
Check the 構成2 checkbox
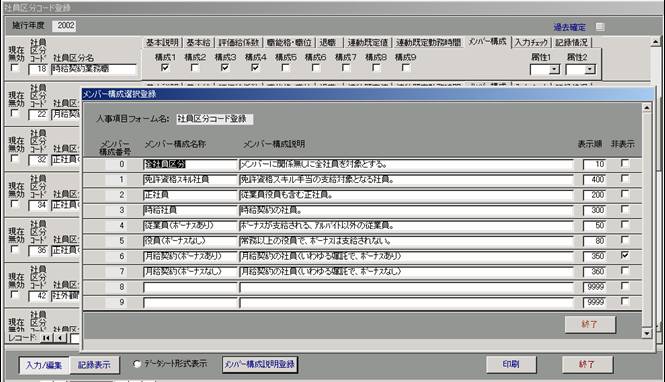pos(195,67)
